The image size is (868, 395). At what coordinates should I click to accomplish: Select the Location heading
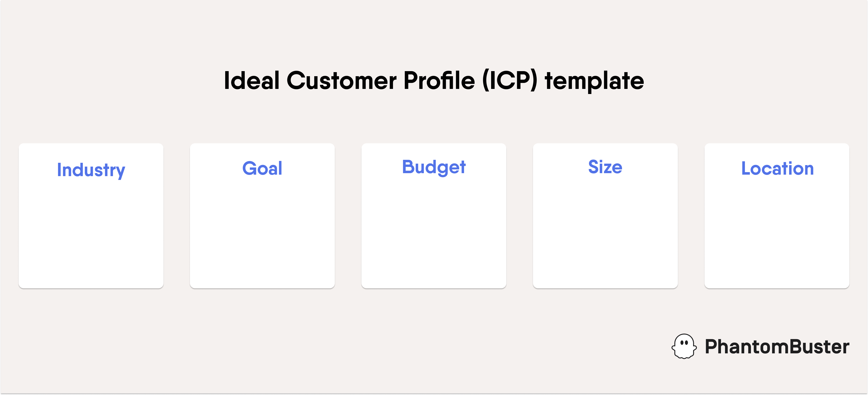(777, 168)
